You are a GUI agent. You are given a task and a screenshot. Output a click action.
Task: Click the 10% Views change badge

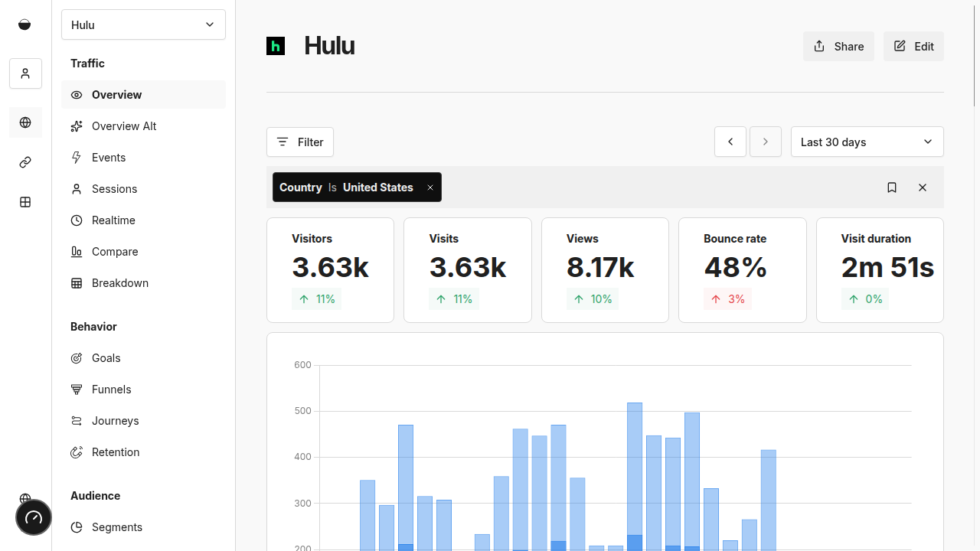[x=593, y=299]
